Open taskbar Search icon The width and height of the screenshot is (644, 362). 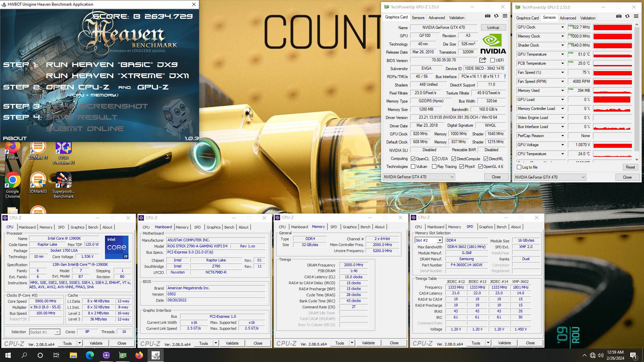click(x=24, y=355)
